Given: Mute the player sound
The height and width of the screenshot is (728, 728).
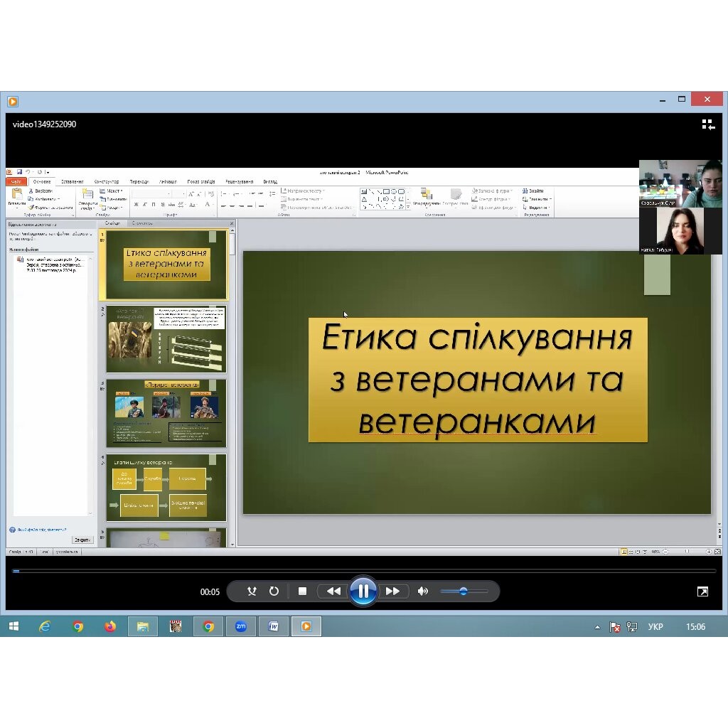Looking at the screenshot, I should point(423,591).
